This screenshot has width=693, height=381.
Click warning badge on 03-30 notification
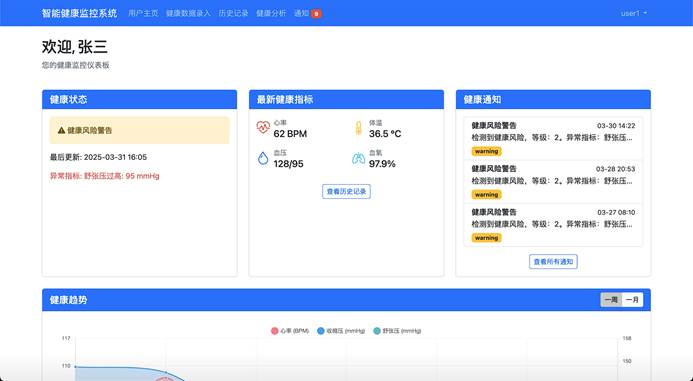[x=487, y=151]
